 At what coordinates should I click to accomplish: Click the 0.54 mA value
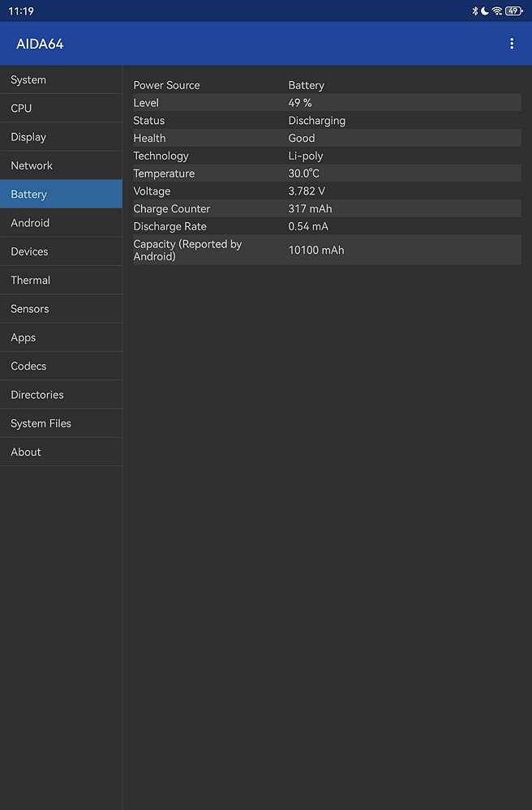(308, 226)
